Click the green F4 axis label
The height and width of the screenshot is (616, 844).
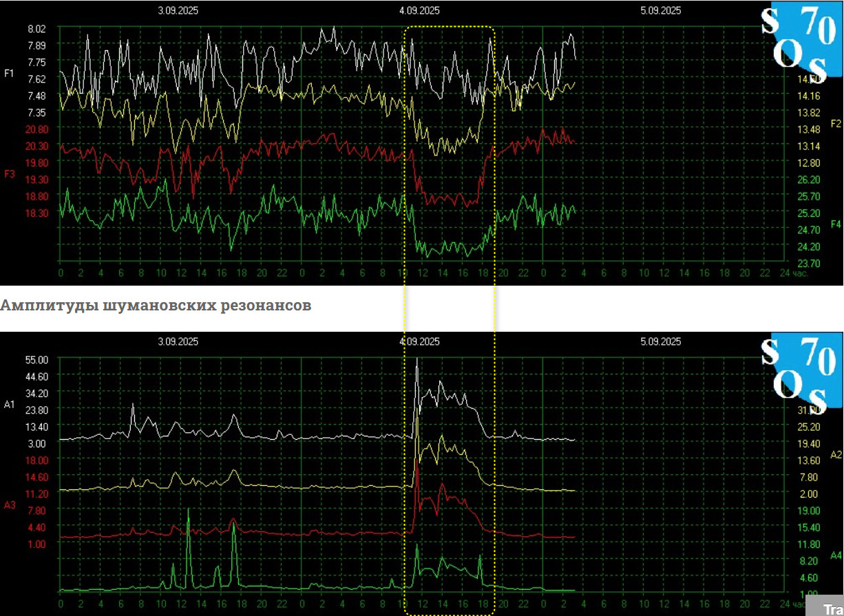[836, 224]
